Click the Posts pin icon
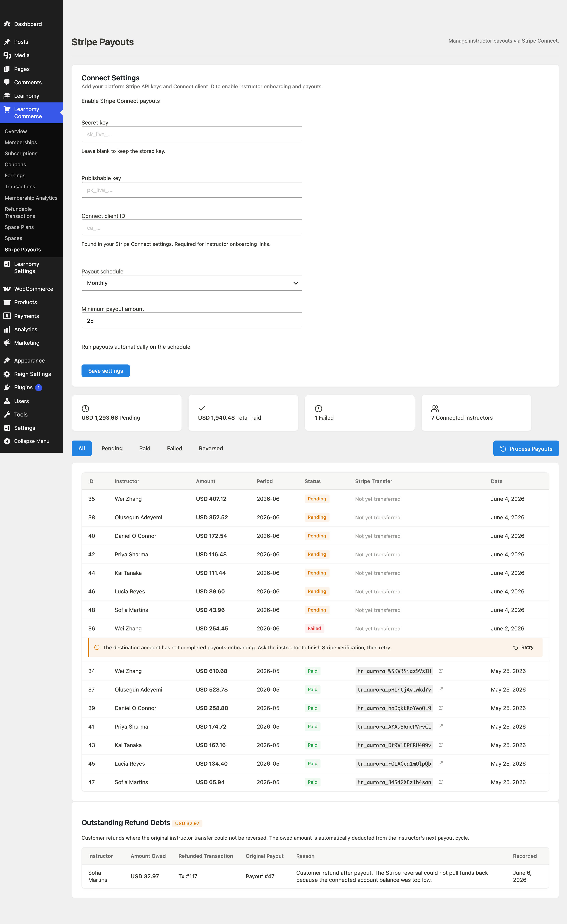This screenshot has width=567, height=924. 7,42
